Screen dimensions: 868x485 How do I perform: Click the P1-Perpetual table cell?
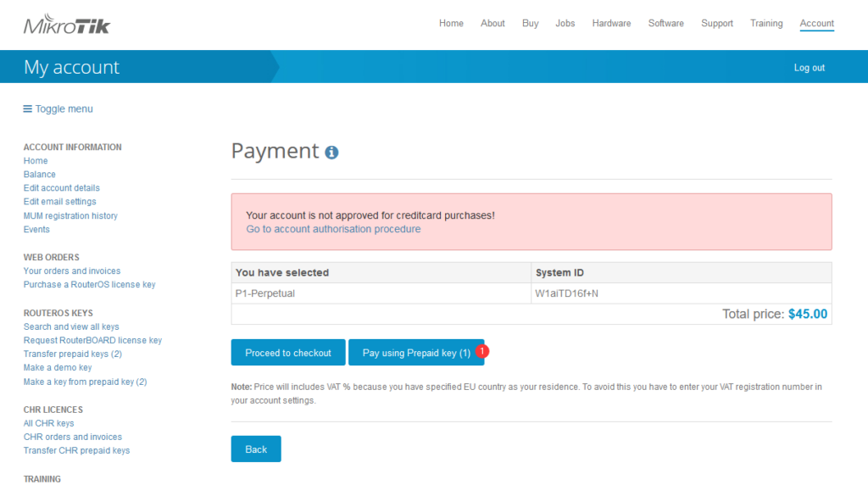[381, 293]
